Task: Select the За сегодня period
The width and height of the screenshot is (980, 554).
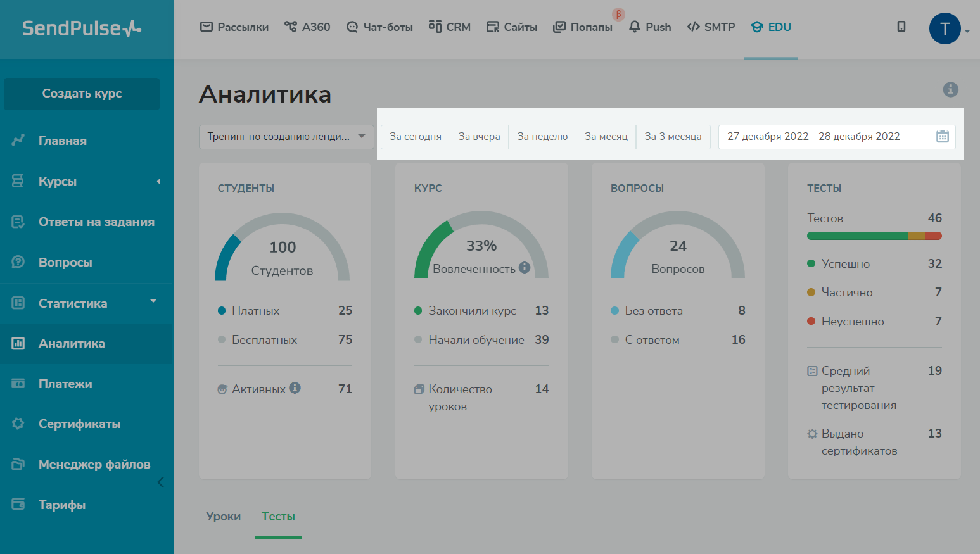Action: [x=416, y=137]
